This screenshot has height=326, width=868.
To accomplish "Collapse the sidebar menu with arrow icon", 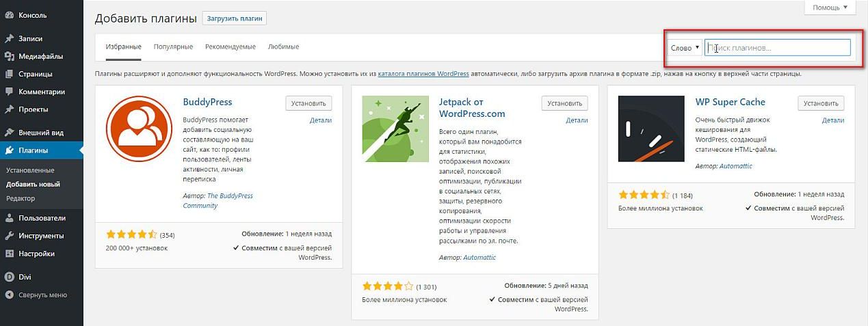I will pyautogui.click(x=10, y=295).
